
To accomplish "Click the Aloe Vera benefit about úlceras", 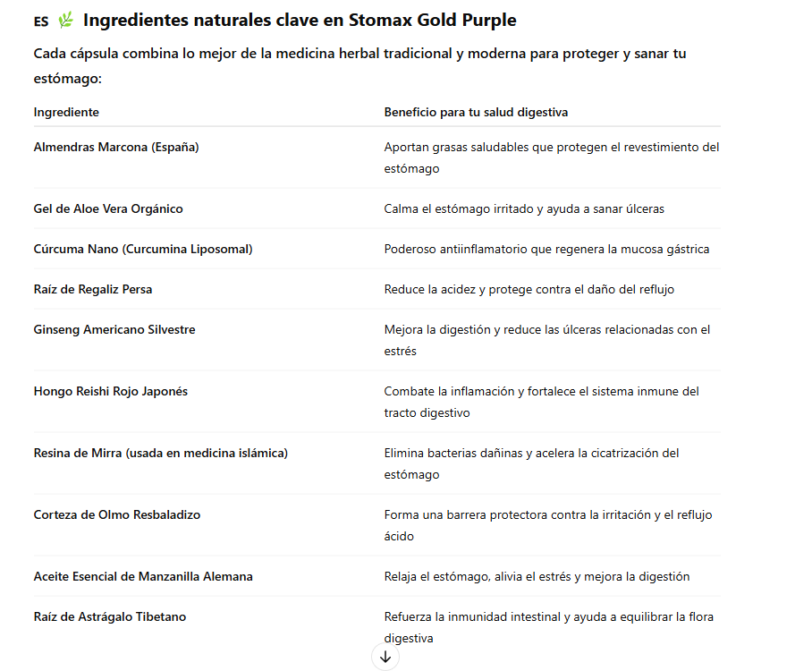I will (x=524, y=208).
